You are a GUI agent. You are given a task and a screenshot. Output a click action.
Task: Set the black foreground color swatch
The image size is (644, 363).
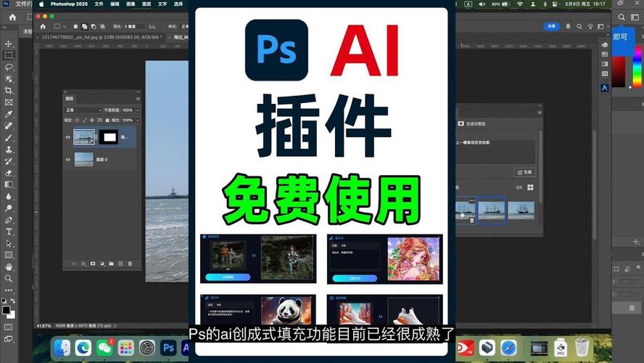(x=6, y=310)
